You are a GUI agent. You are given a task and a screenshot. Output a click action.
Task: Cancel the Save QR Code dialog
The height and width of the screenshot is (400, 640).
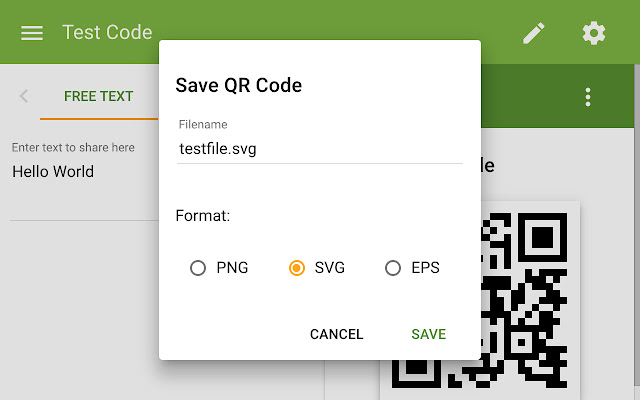tap(336, 334)
